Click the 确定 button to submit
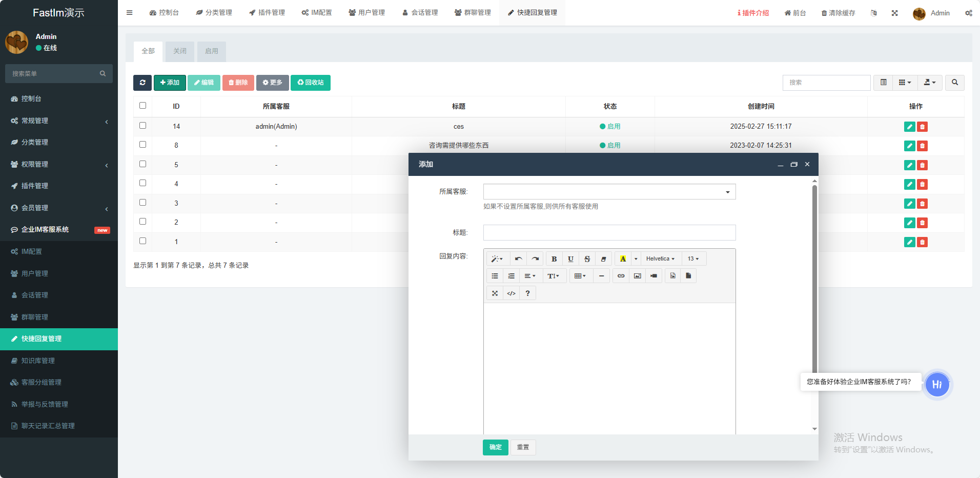980x478 pixels. coord(495,447)
